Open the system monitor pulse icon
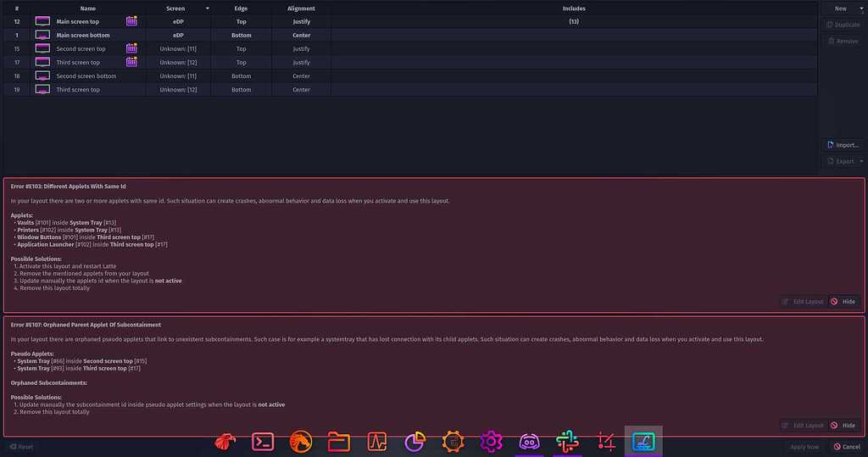This screenshot has height=457, width=868. [x=377, y=441]
